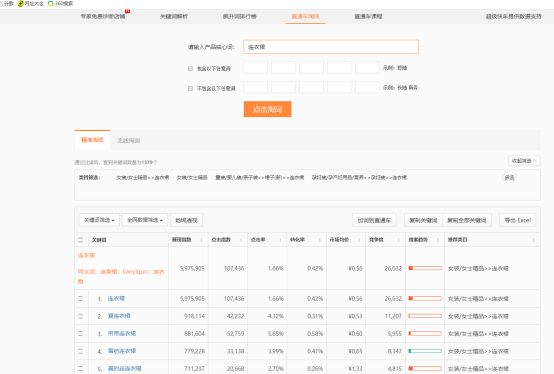Open the 360搜索 bookmark icon
The height and width of the screenshot is (374, 554).
coord(51,4)
